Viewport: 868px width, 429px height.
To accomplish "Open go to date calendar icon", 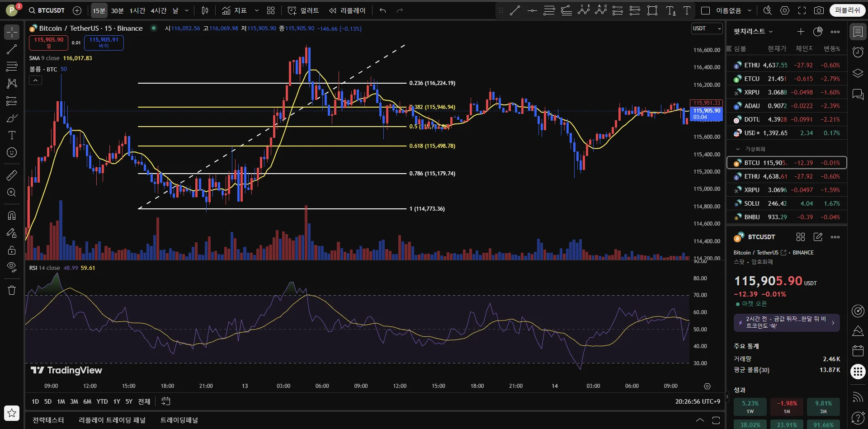I will pyautogui.click(x=165, y=401).
